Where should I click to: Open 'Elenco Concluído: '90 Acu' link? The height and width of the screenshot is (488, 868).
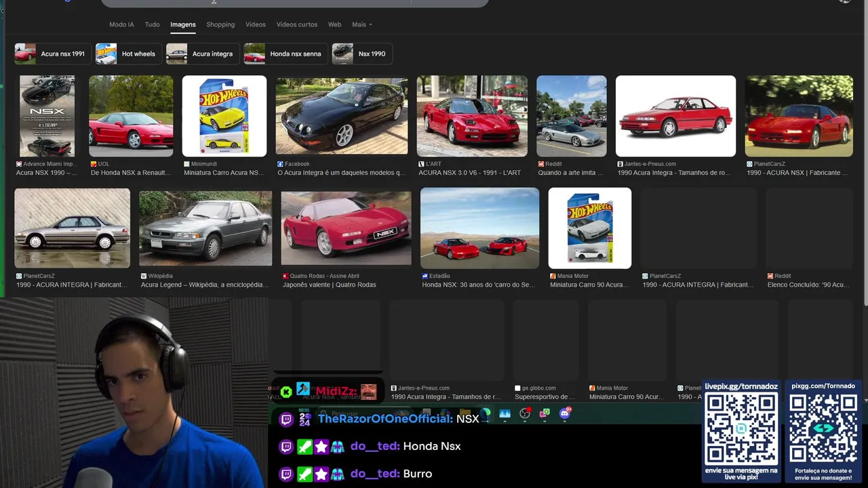point(808,285)
